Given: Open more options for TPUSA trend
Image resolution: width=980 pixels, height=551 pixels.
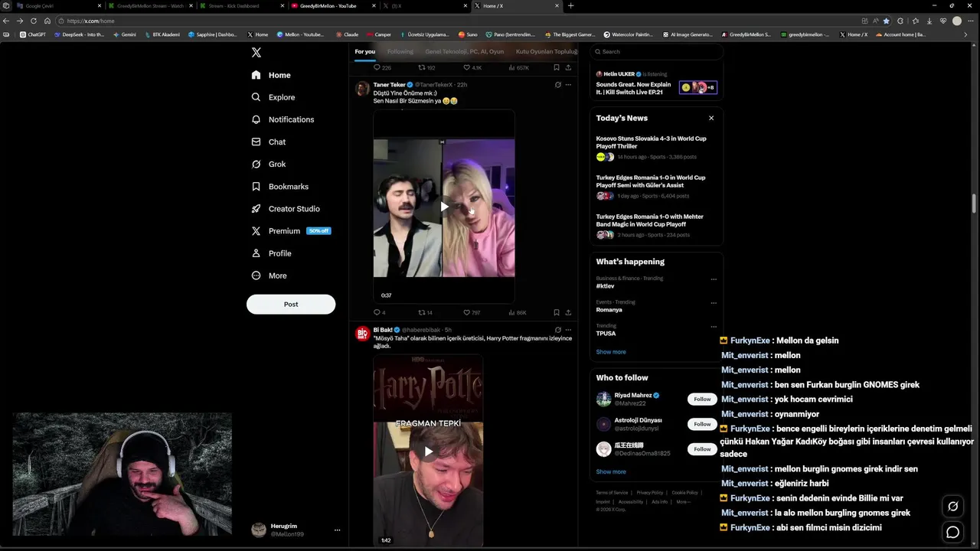Looking at the screenshot, I should tap(714, 327).
